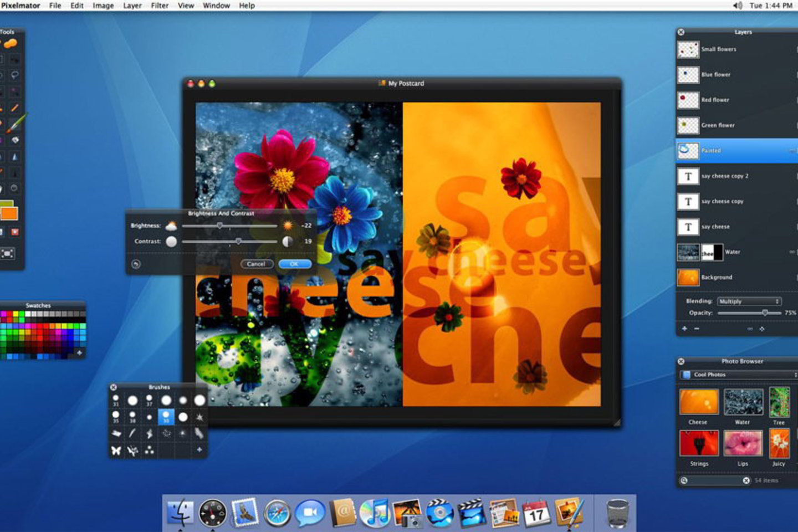Add a new swatch with the plus icon

click(79, 352)
